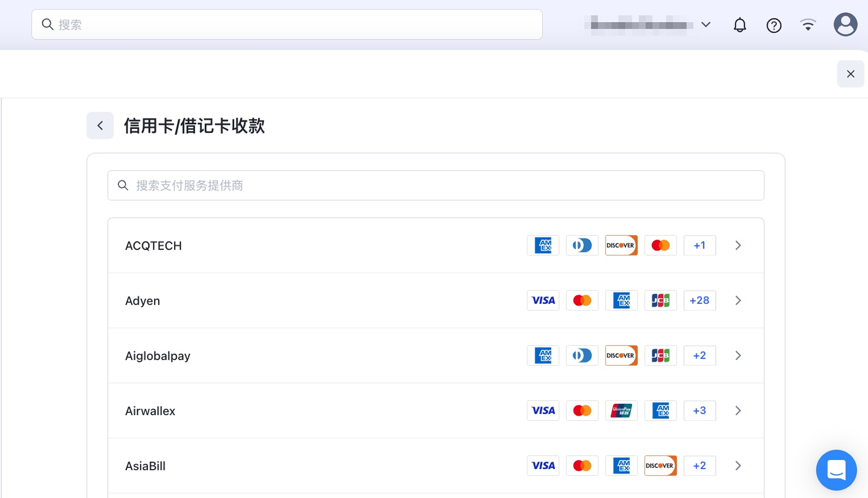
Task: Focus the top 搜索 search field
Action: click(x=287, y=24)
